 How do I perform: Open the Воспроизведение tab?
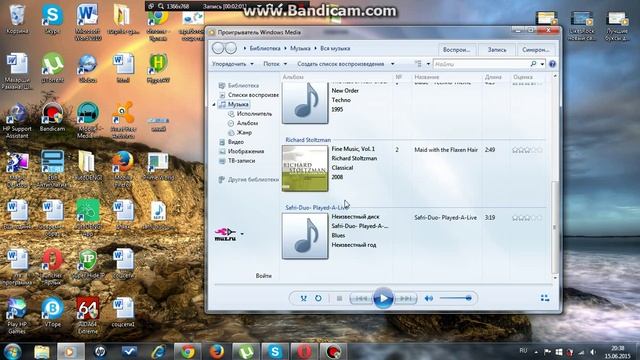pos(457,49)
